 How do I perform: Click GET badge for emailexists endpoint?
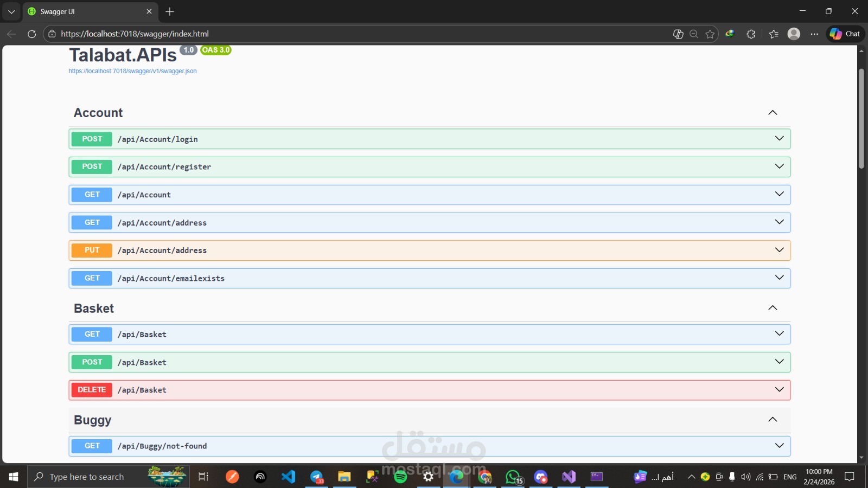(x=92, y=278)
